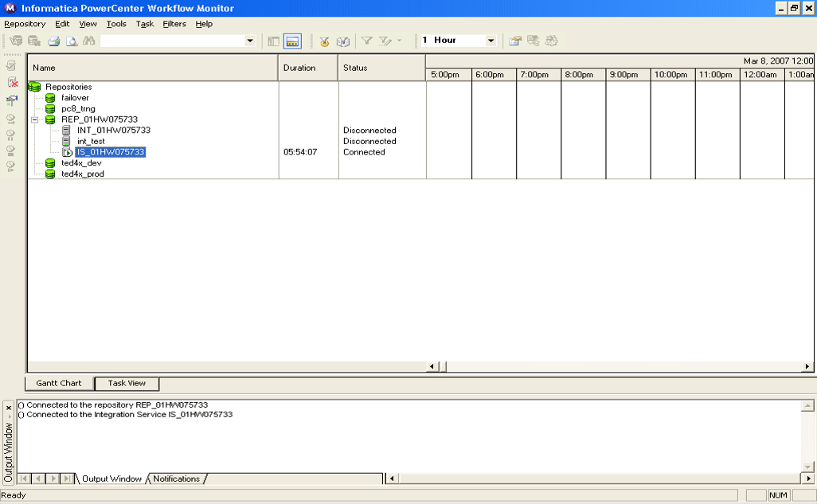Click the first-record navigation button in Output Window
The width and height of the screenshot is (817, 504).
(25, 479)
